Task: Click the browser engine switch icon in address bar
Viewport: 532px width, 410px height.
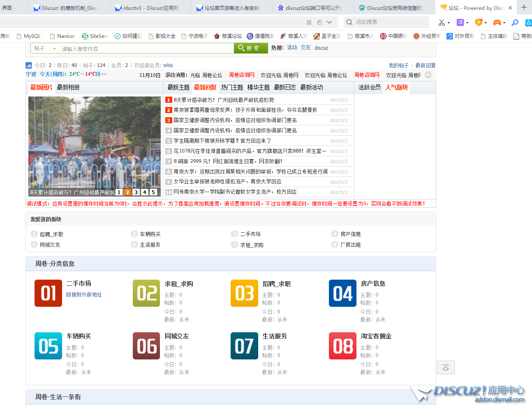Action: tap(319, 22)
